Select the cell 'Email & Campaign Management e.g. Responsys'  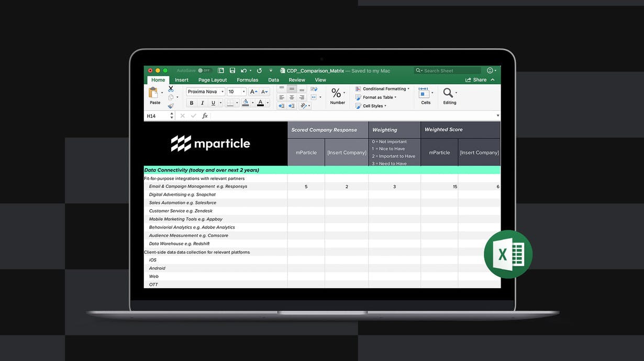(x=216, y=186)
